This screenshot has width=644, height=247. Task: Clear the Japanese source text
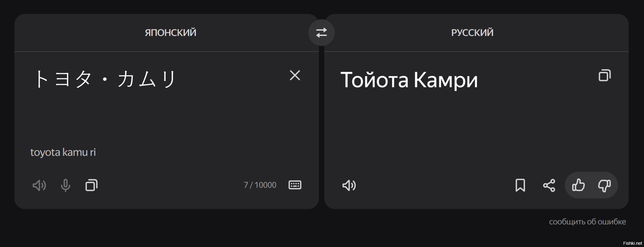[295, 75]
